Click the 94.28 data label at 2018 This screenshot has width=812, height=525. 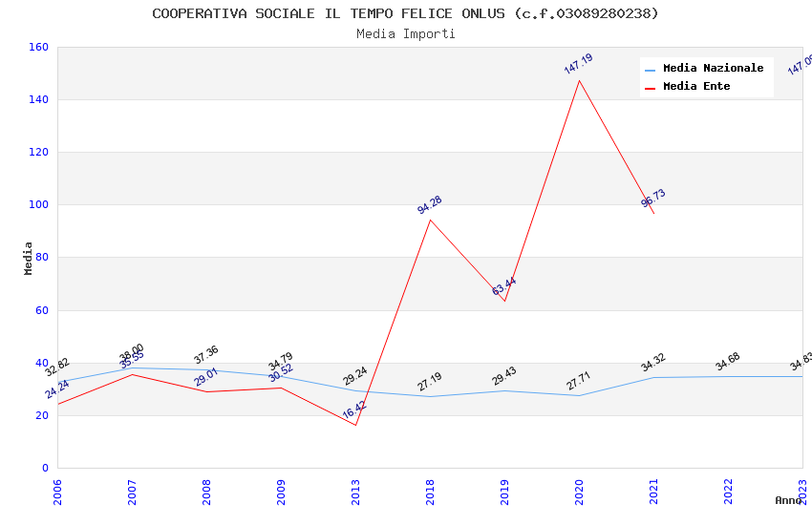pyautogui.click(x=430, y=205)
